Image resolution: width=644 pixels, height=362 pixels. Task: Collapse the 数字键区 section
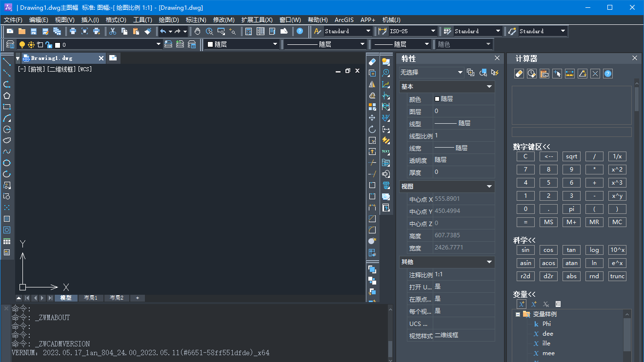click(x=531, y=147)
